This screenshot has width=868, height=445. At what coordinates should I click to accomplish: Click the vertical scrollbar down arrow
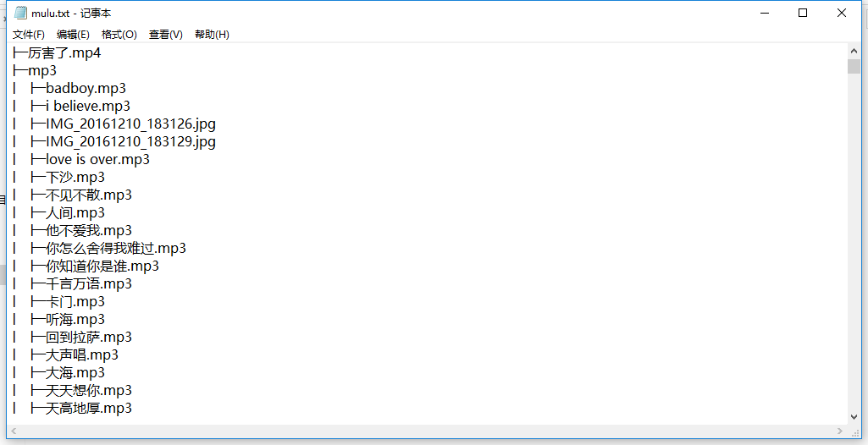coord(854,418)
